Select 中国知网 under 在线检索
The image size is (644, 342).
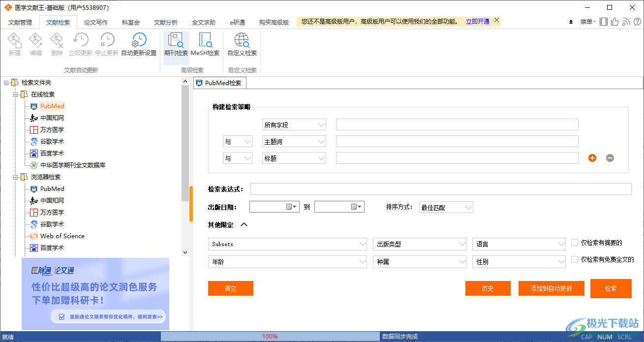(x=52, y=118)
